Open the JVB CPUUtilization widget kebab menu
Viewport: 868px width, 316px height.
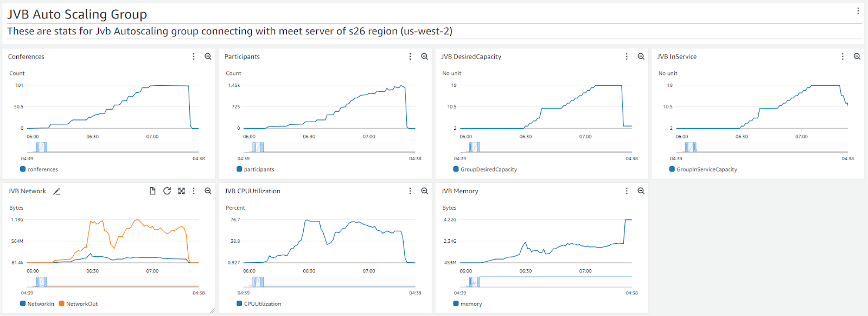pyautogui.click(x=410, y=191)
